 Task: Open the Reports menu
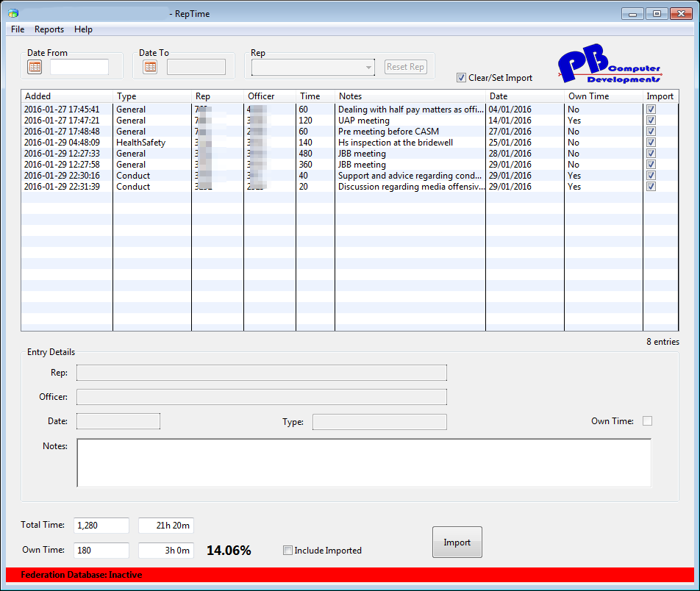click(49, 29)
